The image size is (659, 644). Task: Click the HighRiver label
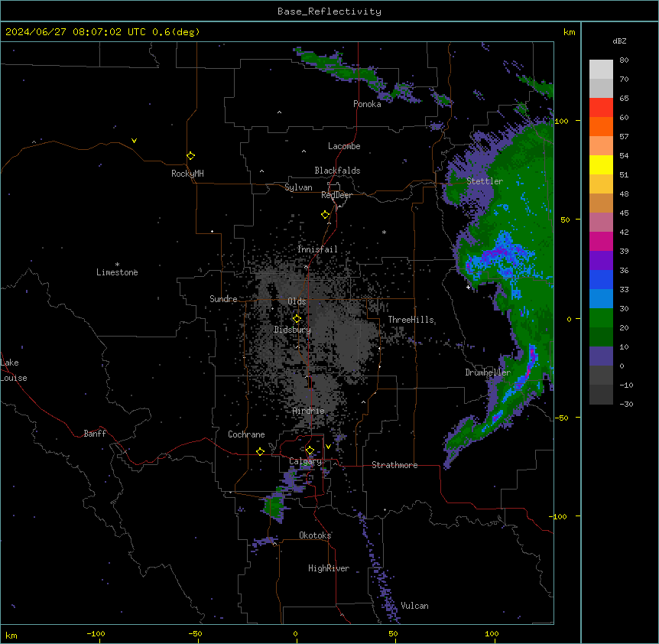[329, 568]
